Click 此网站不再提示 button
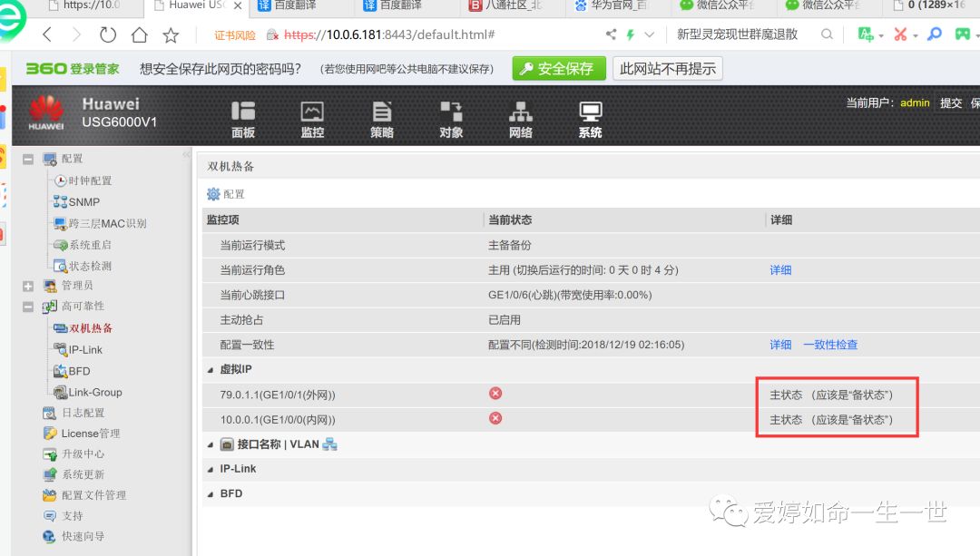Image resolution: width=980 pixels, height=556 pixels. pos(668,68)
